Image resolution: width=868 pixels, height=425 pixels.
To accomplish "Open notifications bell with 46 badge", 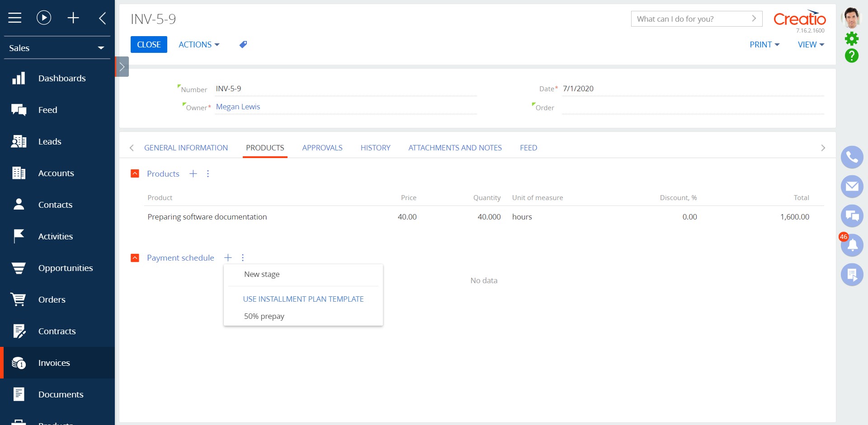I will pyautogui.click(x=852, y=245).
